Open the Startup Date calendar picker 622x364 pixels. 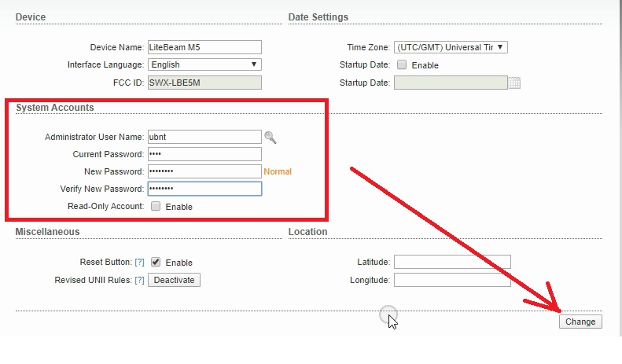click(514, 83)
